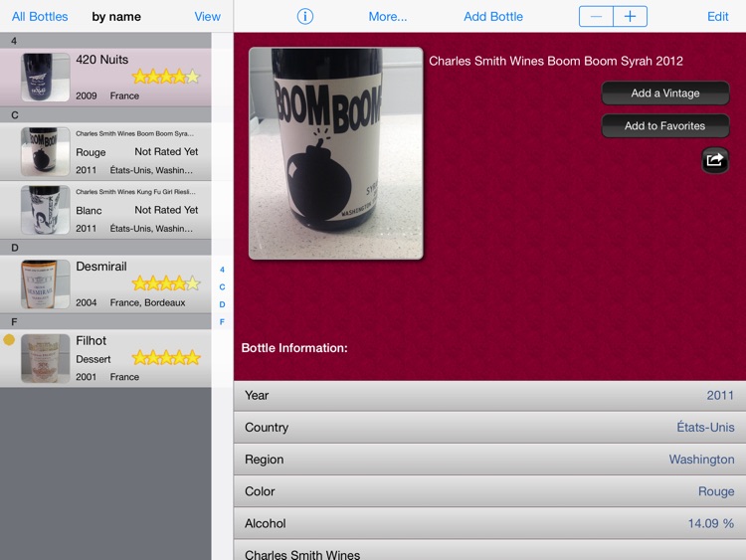Jump to index letter 4
The height and width of the screenshot is (560, 746).
tap(222, 270)
